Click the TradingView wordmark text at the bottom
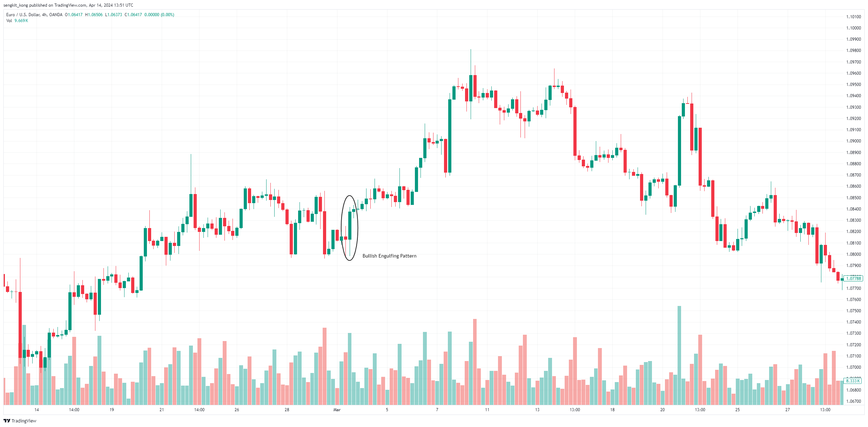The height and width of the screenshot is (427, 868). coord(24,421)
